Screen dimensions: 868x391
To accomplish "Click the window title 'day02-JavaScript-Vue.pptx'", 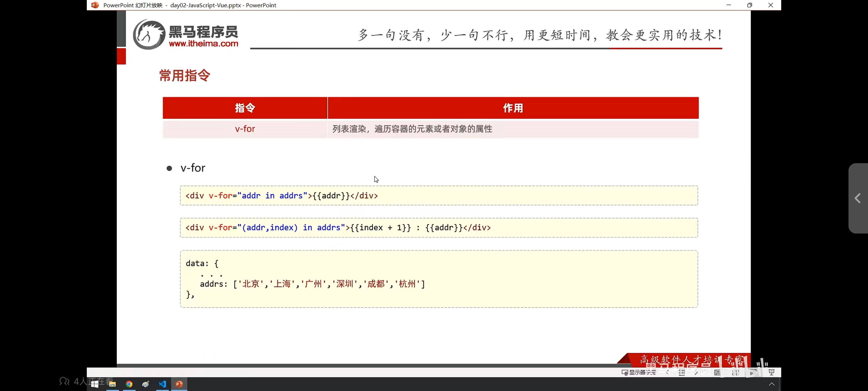I will click(206, 5).
